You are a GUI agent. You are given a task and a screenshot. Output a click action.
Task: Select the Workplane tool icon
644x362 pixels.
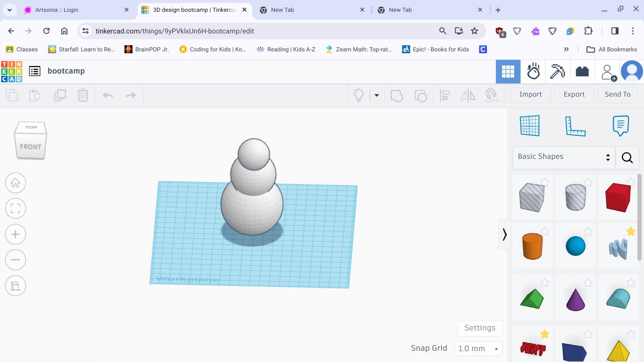pos(529,126)
